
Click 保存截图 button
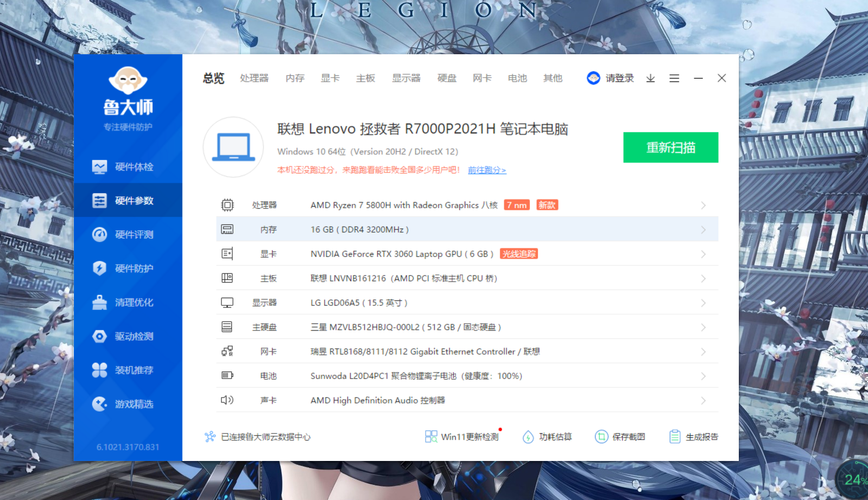pos(620,437)
